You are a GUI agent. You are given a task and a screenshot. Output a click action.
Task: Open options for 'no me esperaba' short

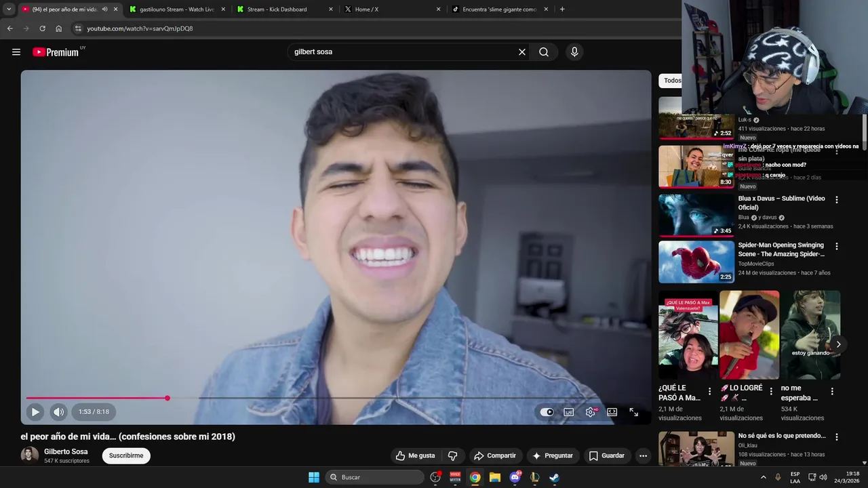pyautogui.click(x=832, y=391)
